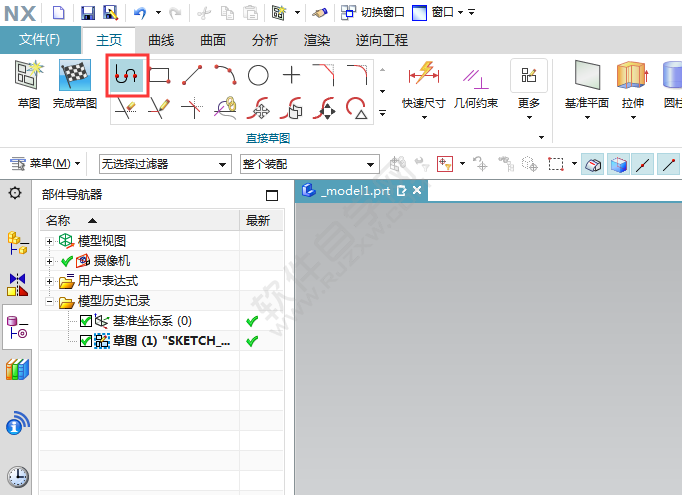682x495 pixels.
Task: Switch to the 渲染 render tab
Action: pos(317,40)
